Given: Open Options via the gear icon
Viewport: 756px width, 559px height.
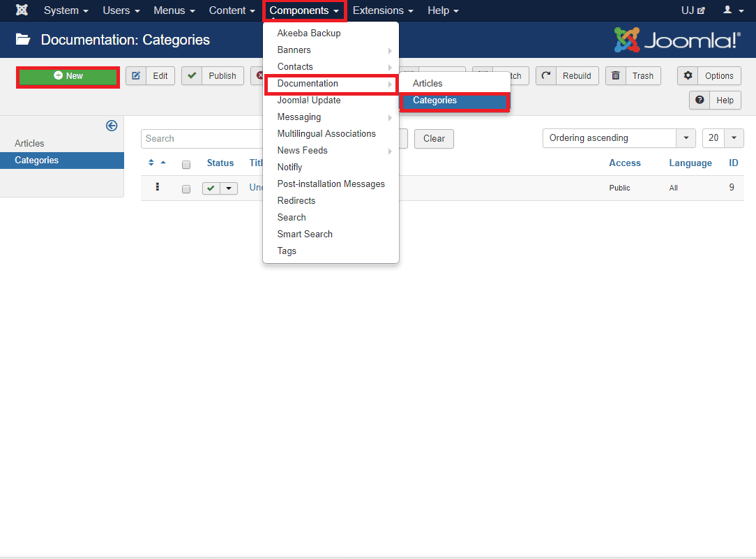Looking at the screenshot, I should (x=688, y=76).
